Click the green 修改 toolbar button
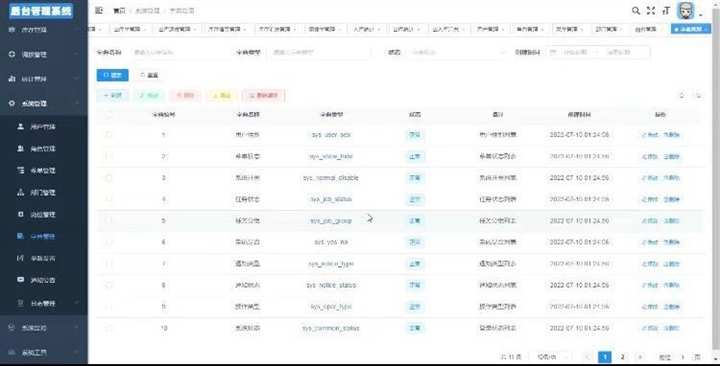 pos(149,96)
